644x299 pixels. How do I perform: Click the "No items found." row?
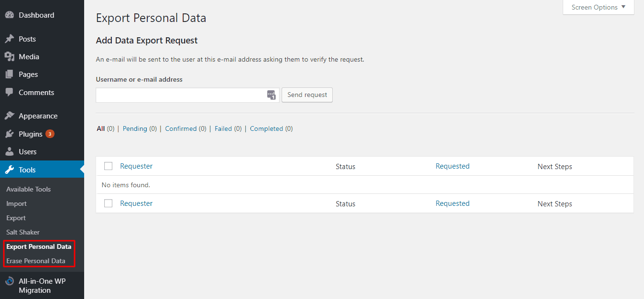[x=365, y=185]
